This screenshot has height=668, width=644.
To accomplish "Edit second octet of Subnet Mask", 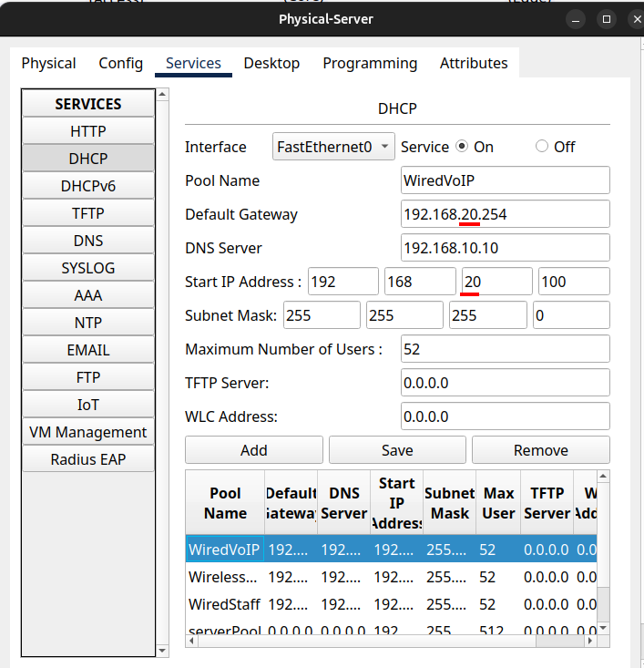I will pos(404,314).
